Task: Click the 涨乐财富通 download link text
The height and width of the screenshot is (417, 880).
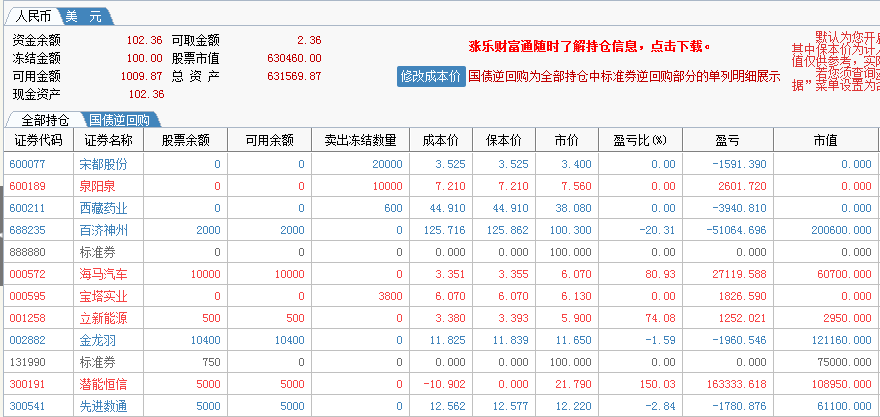Action: [590, 46]
